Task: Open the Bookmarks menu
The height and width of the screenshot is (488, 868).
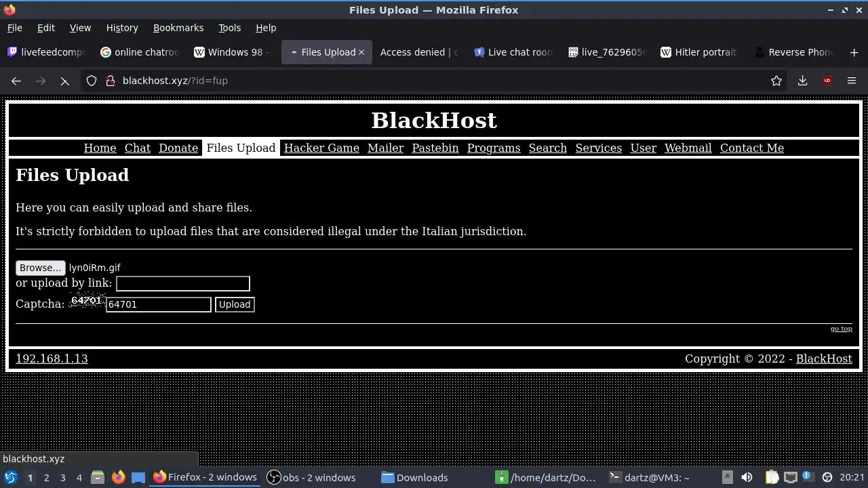Action: [x=178, y=28]
